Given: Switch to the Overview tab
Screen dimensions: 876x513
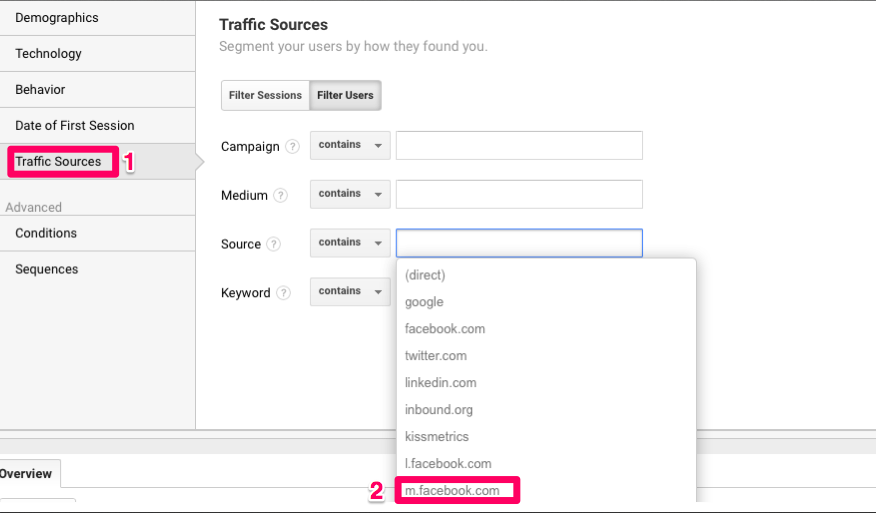Looking at the screenshot, I should (26, 474).
